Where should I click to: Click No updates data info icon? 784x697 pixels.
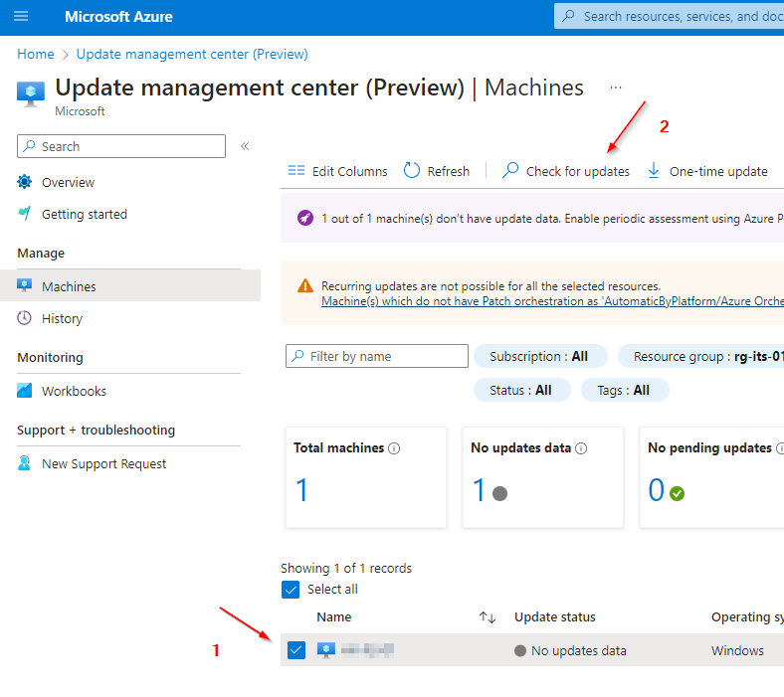pos(581,448)
